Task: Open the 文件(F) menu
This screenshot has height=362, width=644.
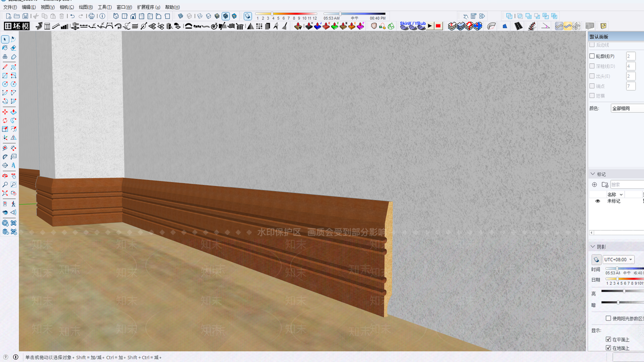Action: click(10, 7)
